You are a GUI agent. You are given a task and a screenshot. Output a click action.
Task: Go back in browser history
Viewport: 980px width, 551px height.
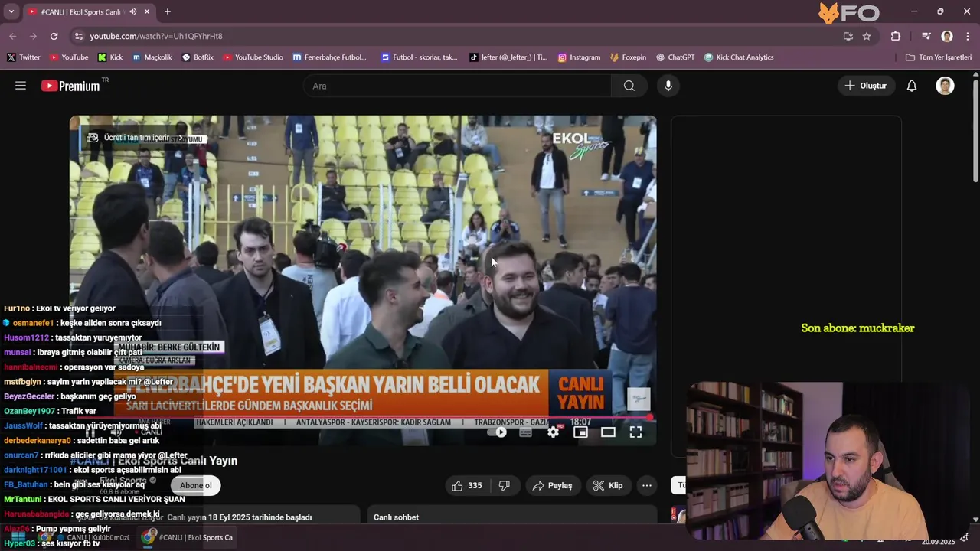pos(13,36)
